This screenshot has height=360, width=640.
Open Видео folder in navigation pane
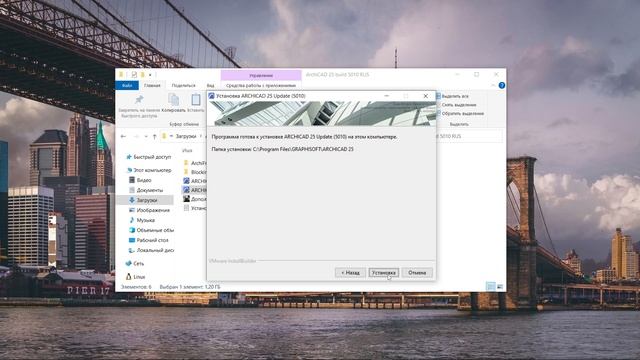[140, 180]
